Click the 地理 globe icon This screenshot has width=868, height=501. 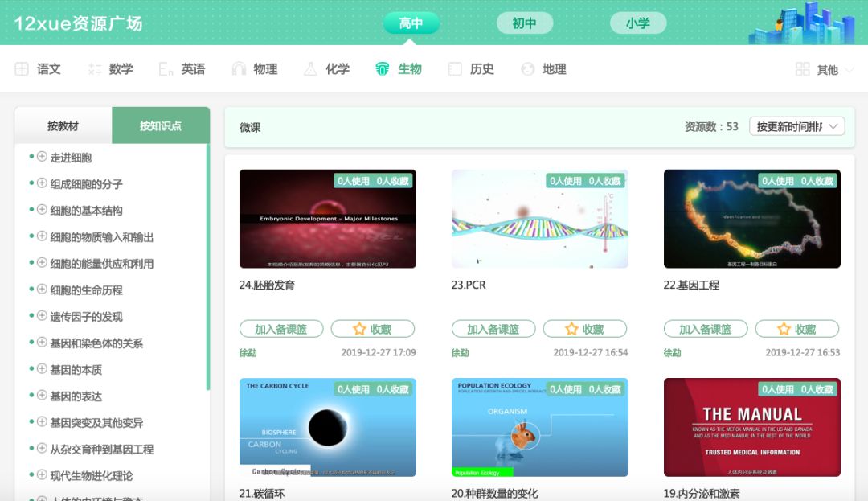coord(527,69)
